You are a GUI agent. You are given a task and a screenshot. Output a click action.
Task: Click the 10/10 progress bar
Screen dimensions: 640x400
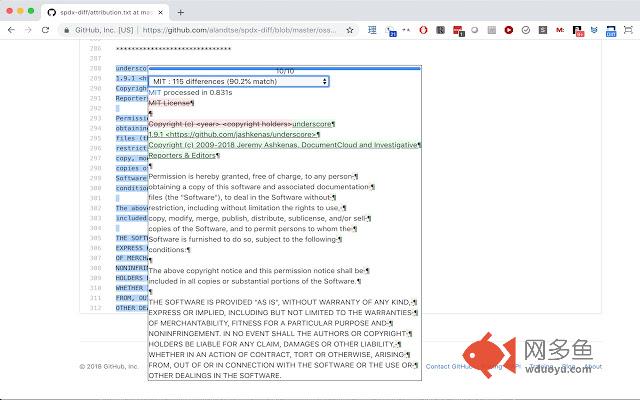[x=284, y=70]
